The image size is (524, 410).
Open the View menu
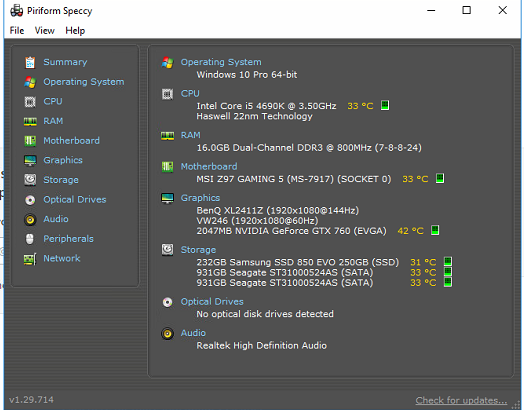(x=44, y=31)
